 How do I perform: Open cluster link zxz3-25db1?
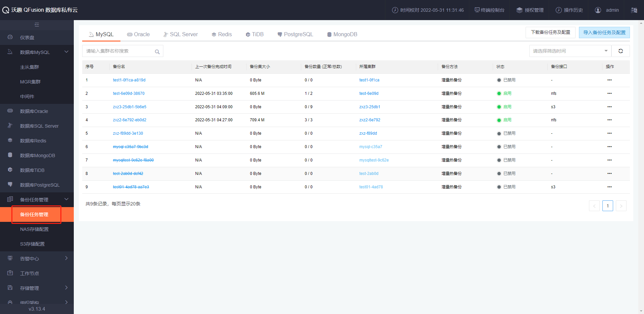click(370, 107)
